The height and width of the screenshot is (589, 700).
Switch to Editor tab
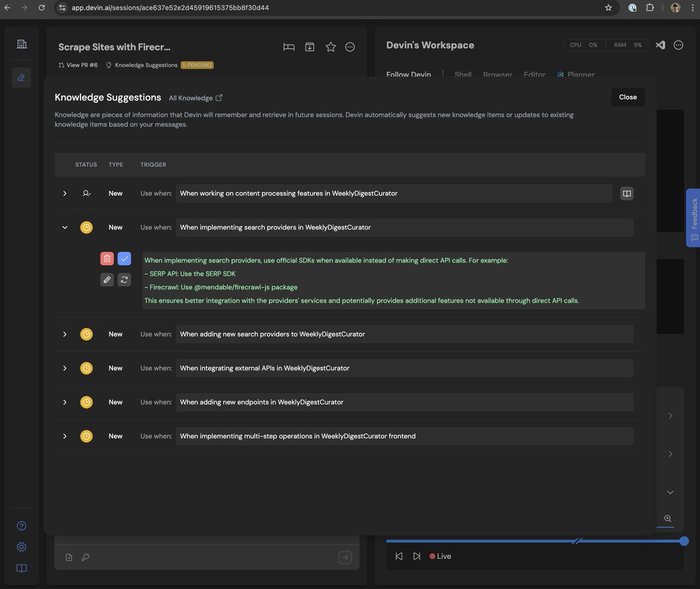tap(535, 74)
